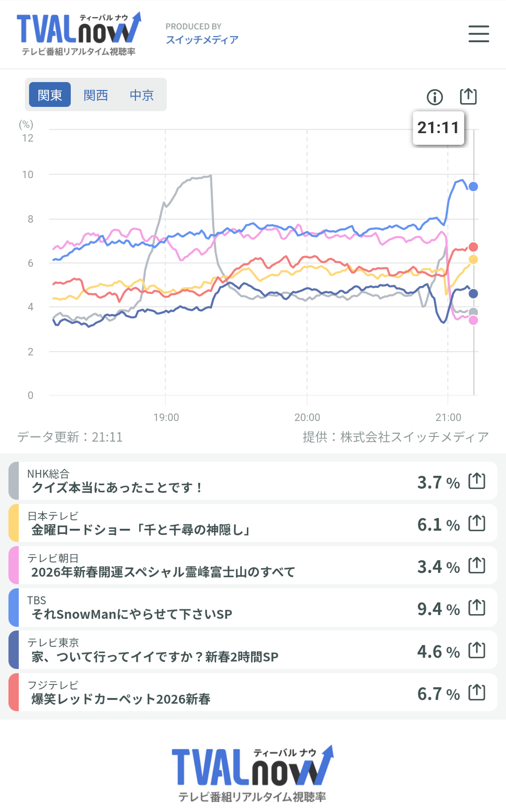Switch to the 中京 region tab
Viewport: 506px width, 812px height.
tap(141, 95)
